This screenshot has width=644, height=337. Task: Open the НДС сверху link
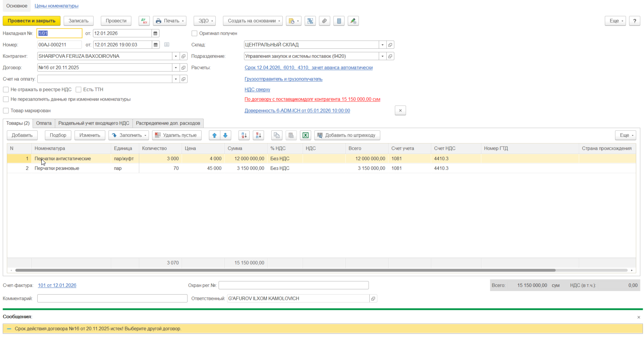click(257, 90)
